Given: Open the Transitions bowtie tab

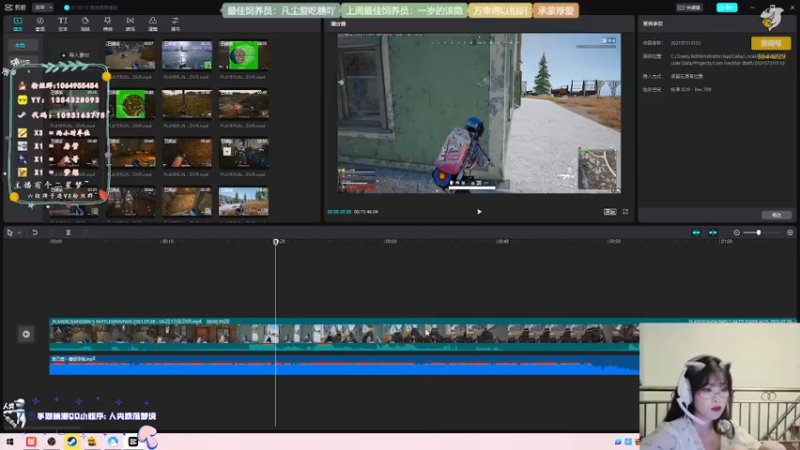Looking at the screenshot, I should click(x=130, y=23).
